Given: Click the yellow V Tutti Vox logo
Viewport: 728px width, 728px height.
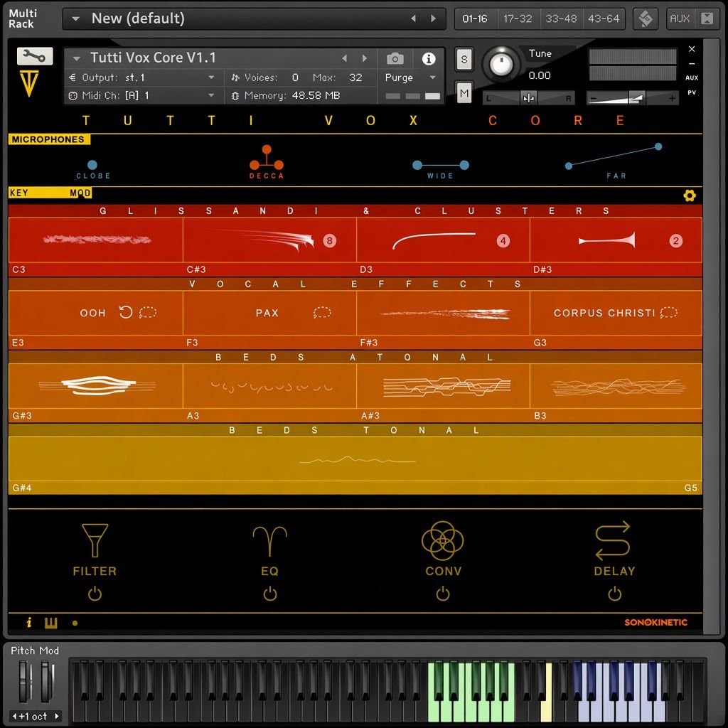Looking at the screenshot, I should (28, 84).
